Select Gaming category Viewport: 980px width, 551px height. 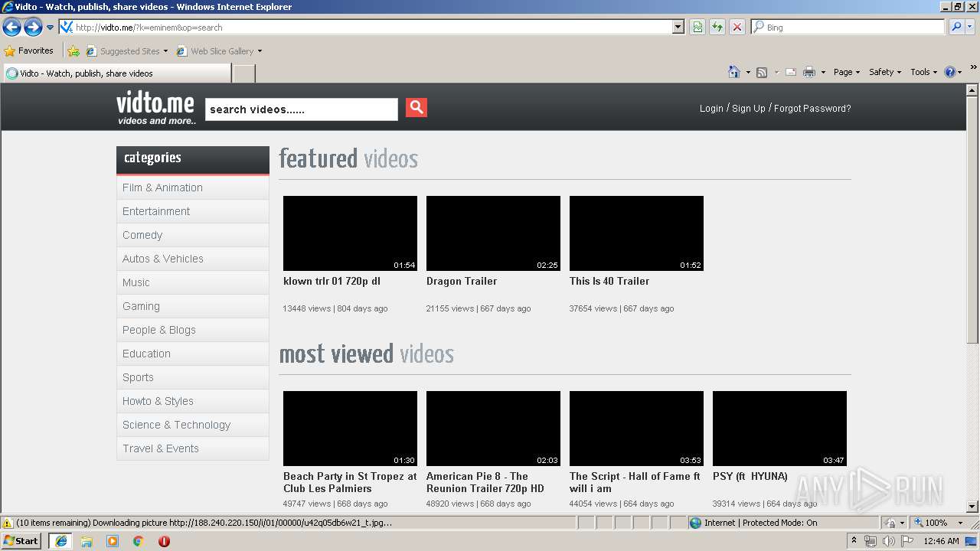pos(193,306)
